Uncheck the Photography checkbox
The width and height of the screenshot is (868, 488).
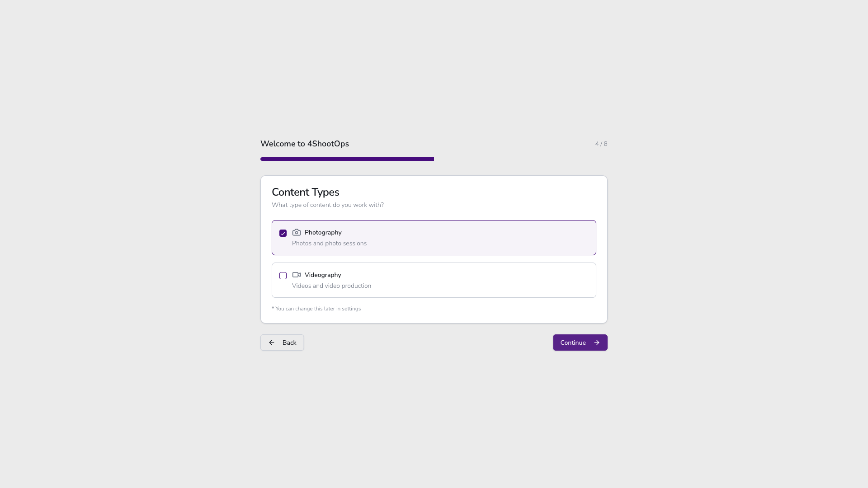pyautogui.click(x=283, y=233)
